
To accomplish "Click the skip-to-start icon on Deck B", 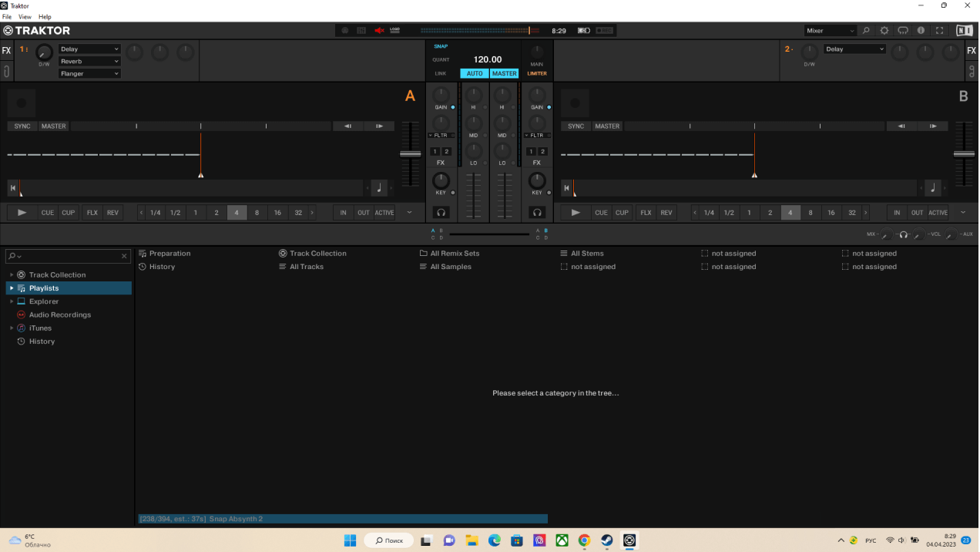I will 566,187.
